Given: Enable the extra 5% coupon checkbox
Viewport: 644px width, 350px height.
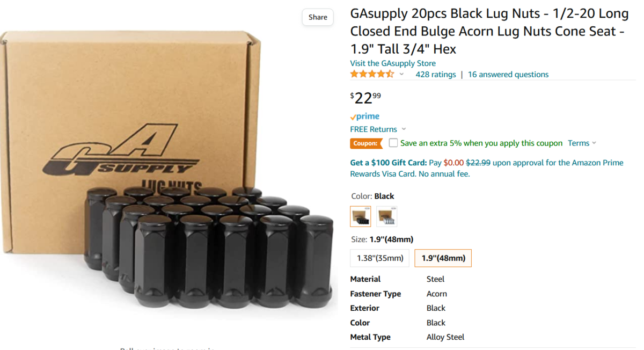Looking at the screenshot, I should point(393,143).
